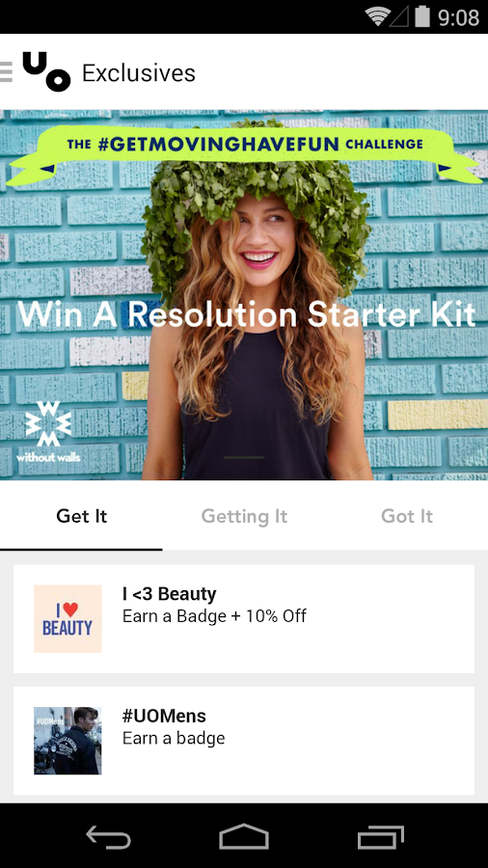The image size is (488, 868).
Task: Tap the #UOMens thumbnail photo
Action: coord(68,741)
